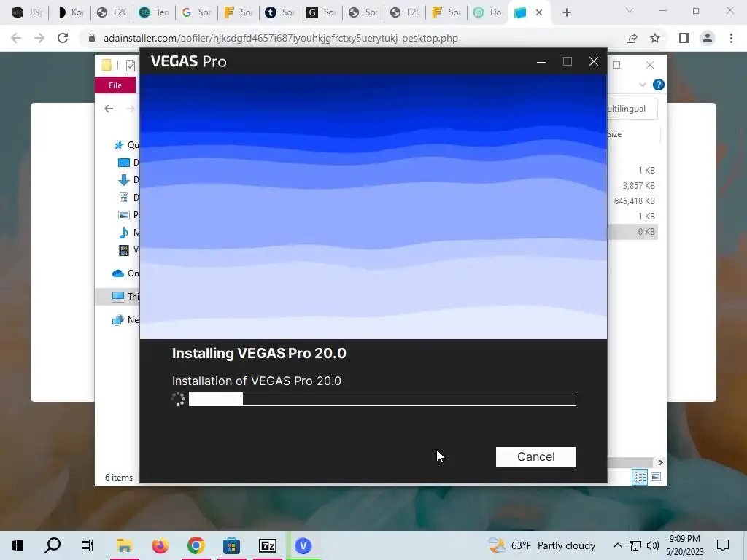Switch to the first JJS browser tab
The width and height of the screenshot is (747, 560).
coord(27,12)
